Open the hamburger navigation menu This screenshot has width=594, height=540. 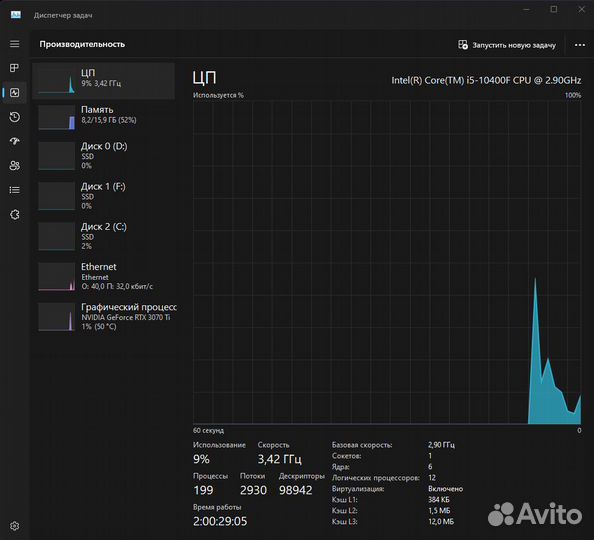pyautogui.click(x=14, y=44)
